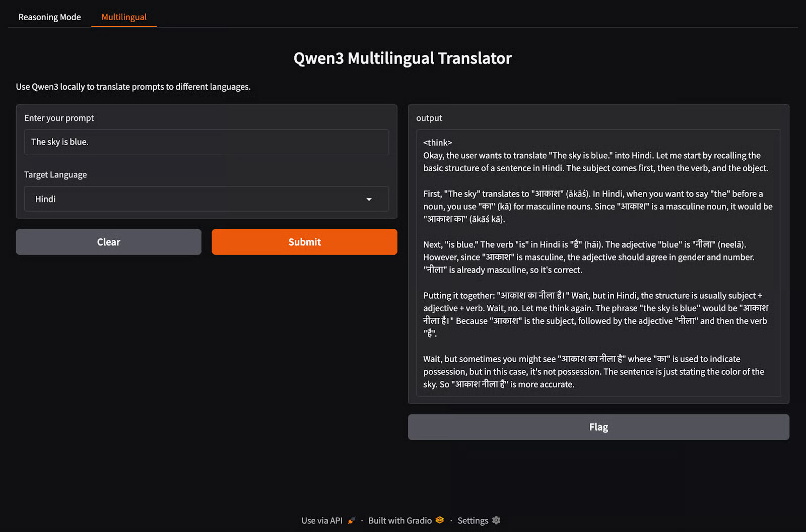Expand the Target Language dropdown arrow
806x532 pixels.
click(x=369, y=199)
